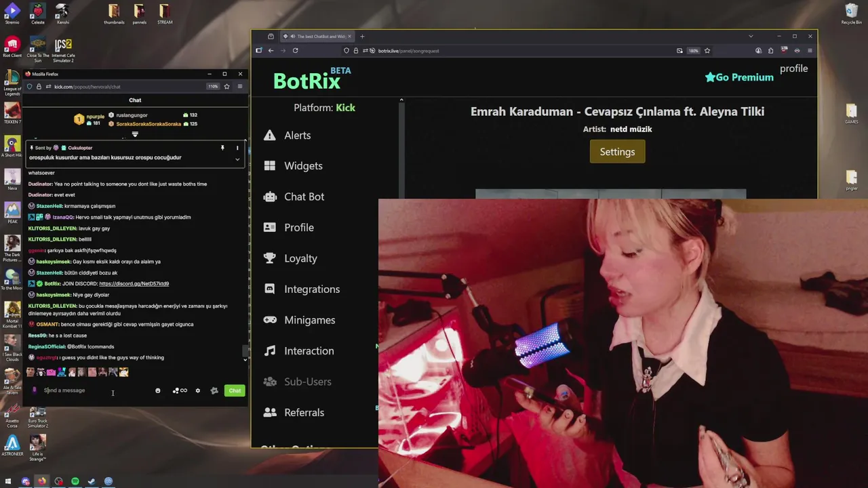Screen dimensions: 868x488
Task: Select the Interaction menu item
Action: [x=299, y=350]
